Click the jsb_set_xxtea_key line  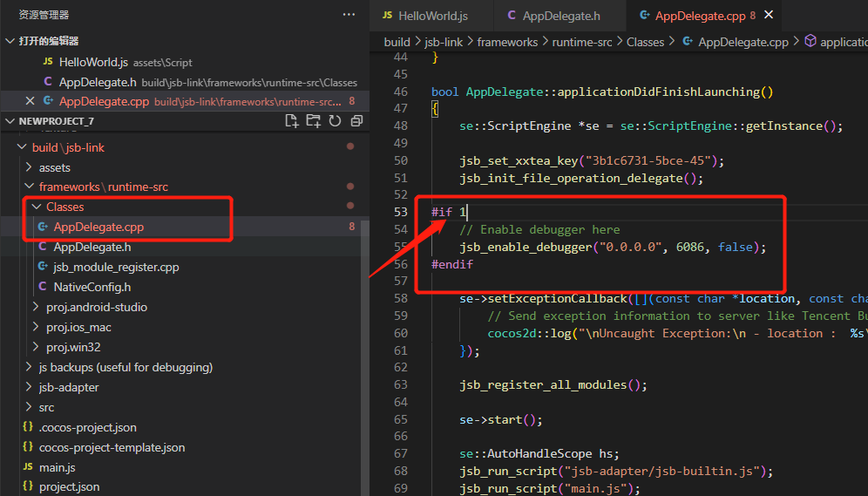592,160
